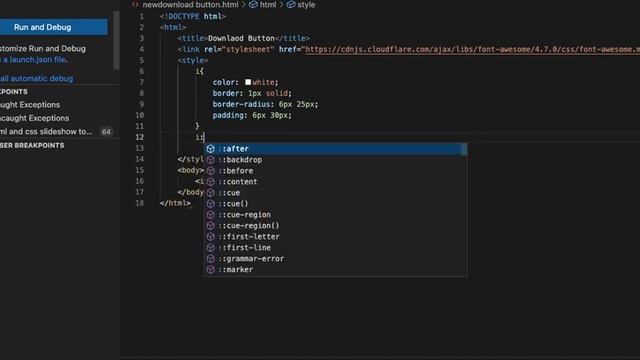Toggle 'caught Exceptions' breakpoint option
This screenshot has height=360, width=640.
click(x=35, y=118)
